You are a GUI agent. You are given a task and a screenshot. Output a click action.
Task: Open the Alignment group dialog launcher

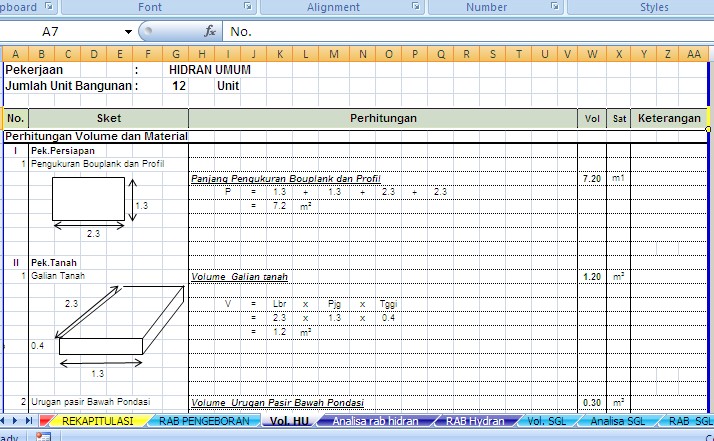point(416,6)
